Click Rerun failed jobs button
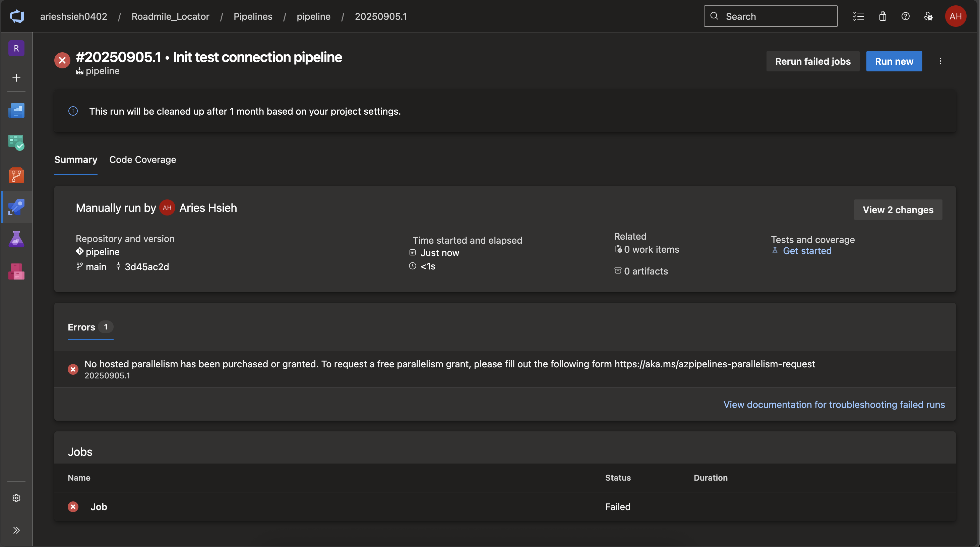Image resolution: width=980 pixels, height=547 pixels. [x=813, y=61]
